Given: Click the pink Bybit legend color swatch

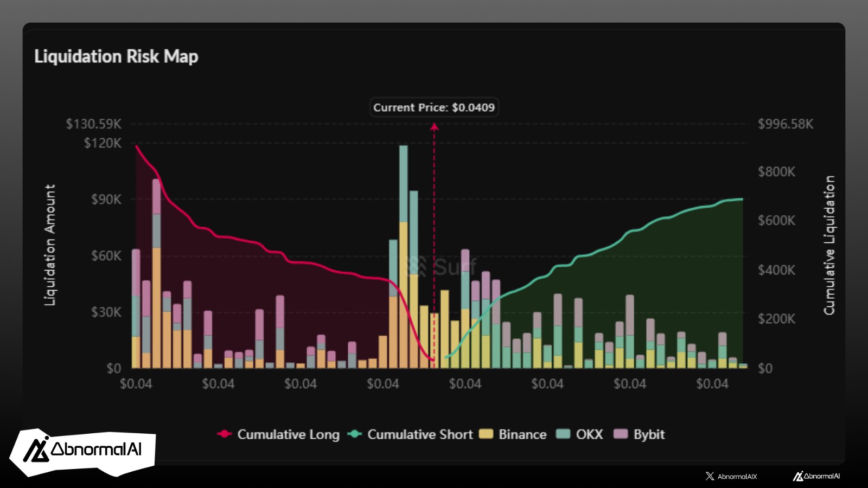Looking at the screenshot, I should [x=620, y=434].
